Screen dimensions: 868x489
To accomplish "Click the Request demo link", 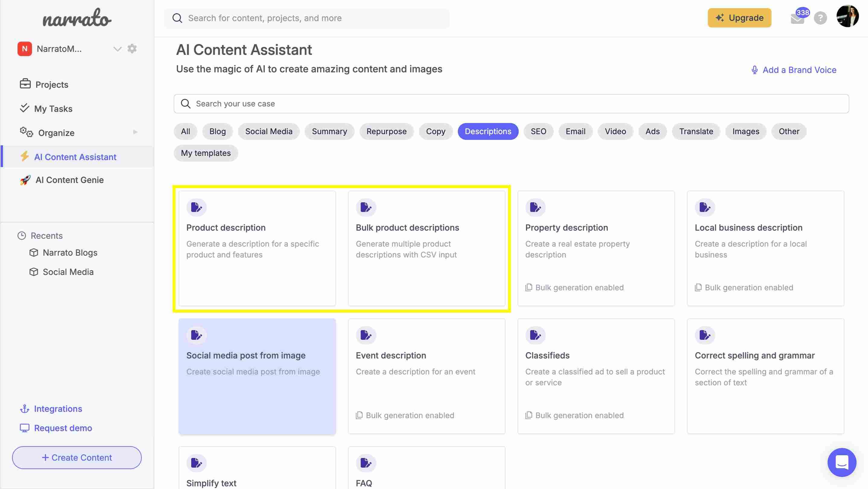I will point(63,428).
